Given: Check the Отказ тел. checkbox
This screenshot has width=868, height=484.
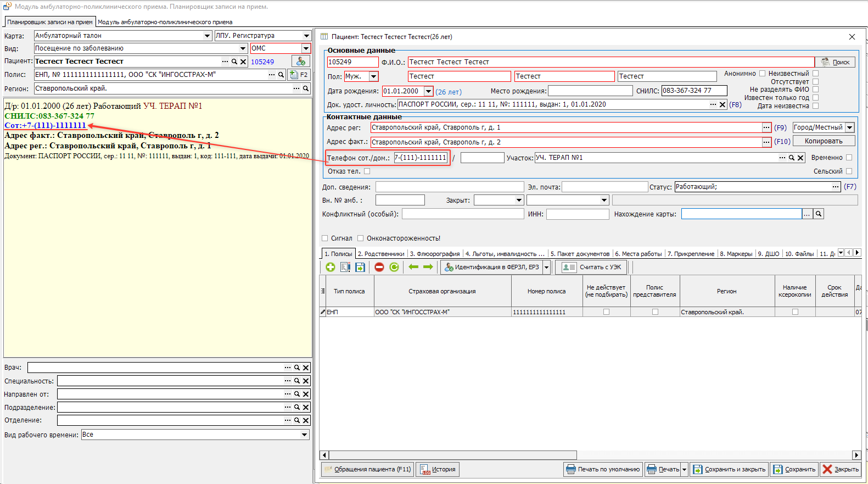Looking at the screenshot, I should coord(367,171).
